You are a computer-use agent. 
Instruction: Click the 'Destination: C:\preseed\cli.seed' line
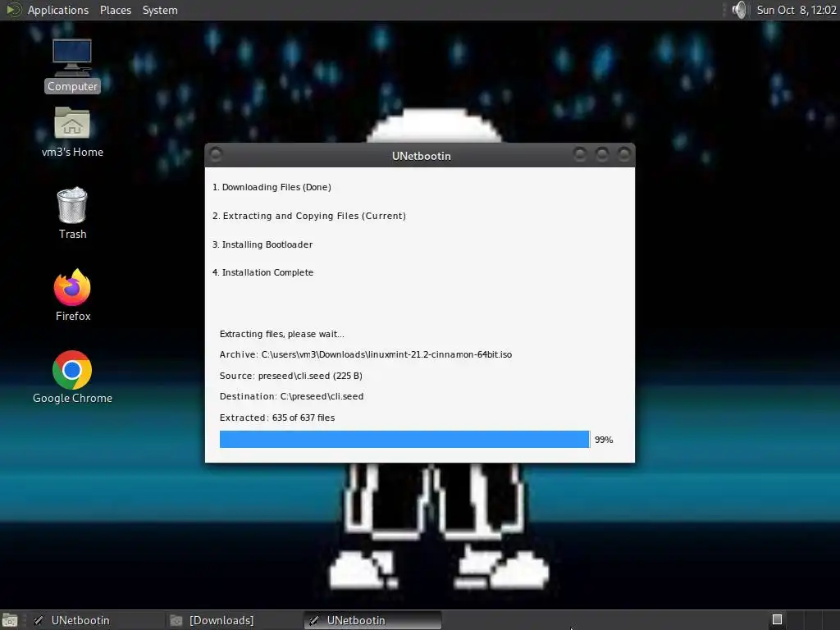[291, 396]
